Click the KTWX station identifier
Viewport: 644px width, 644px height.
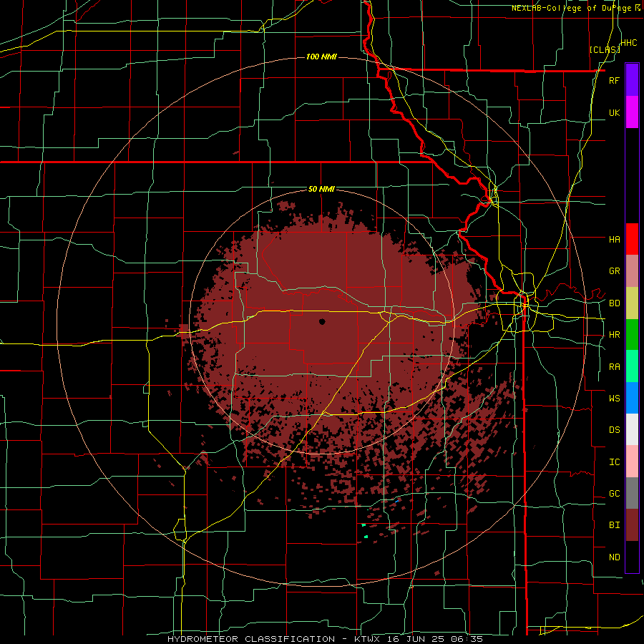(369, 639)
